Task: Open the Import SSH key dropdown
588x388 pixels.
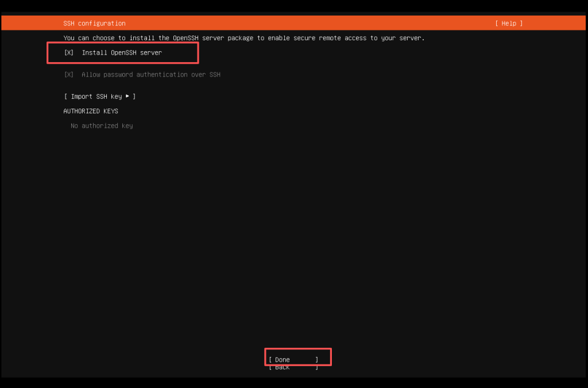Action: (99, 96)
